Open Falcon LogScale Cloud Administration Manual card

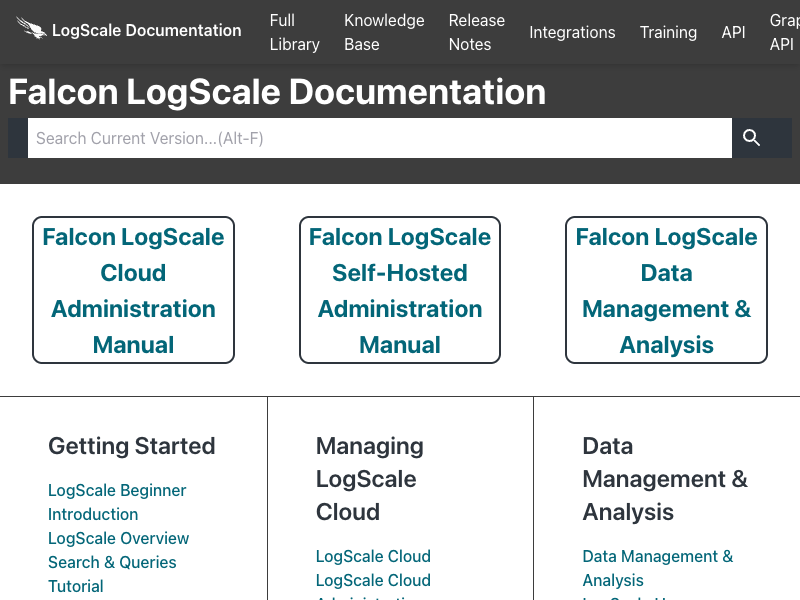[x=133, y=290]
